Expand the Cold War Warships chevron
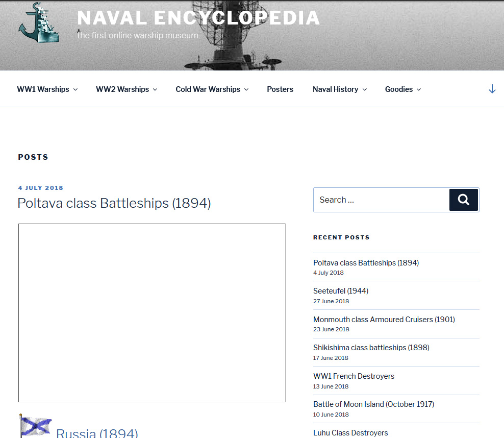Screen dimensions: 504x438 246,89
